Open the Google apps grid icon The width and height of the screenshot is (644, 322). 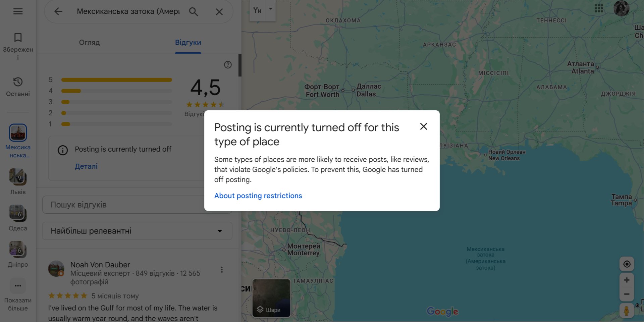point(599,8)
